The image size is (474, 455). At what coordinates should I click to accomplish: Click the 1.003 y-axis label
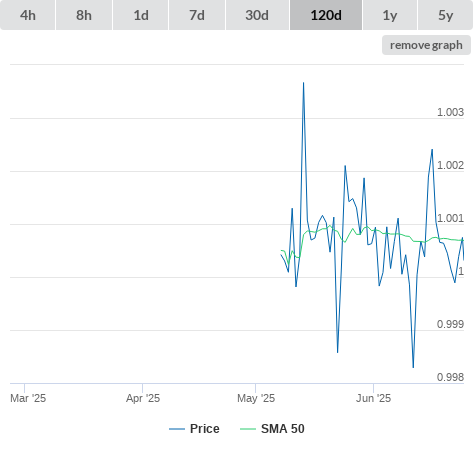point(450,112)
